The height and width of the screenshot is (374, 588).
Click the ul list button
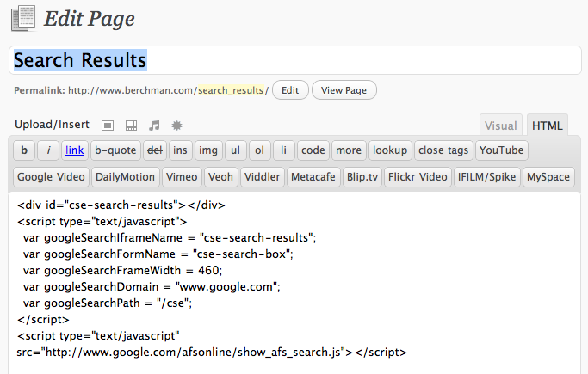point(235,150)
